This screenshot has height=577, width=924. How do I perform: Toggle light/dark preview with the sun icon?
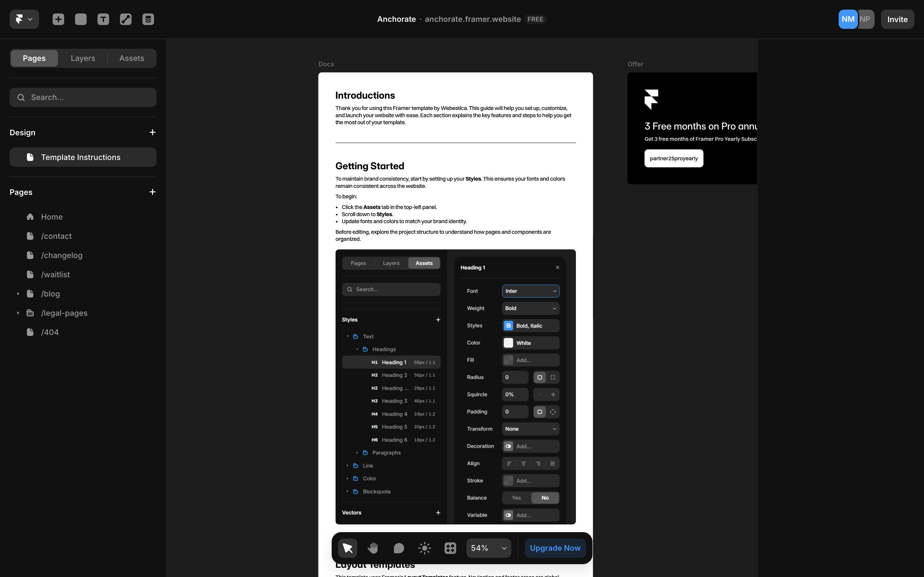click(x=424, y=548)
